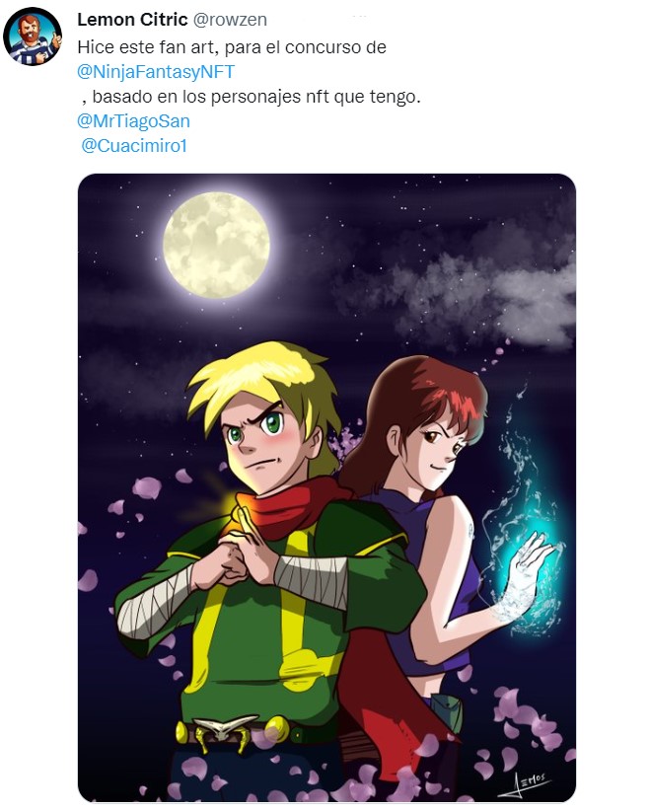The width and height of the screenshot is (650, 812).
Task: Go to the @Cuacimiro1 profile mention
Action: [x=134, y=145]
